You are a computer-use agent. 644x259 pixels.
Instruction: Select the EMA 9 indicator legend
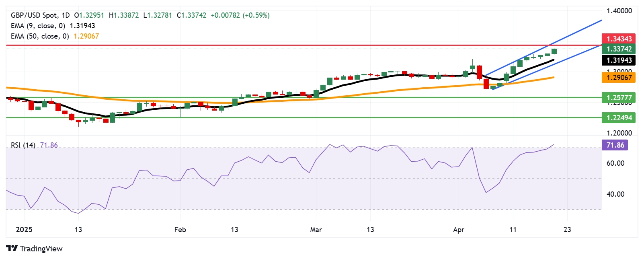pos(53,26)
